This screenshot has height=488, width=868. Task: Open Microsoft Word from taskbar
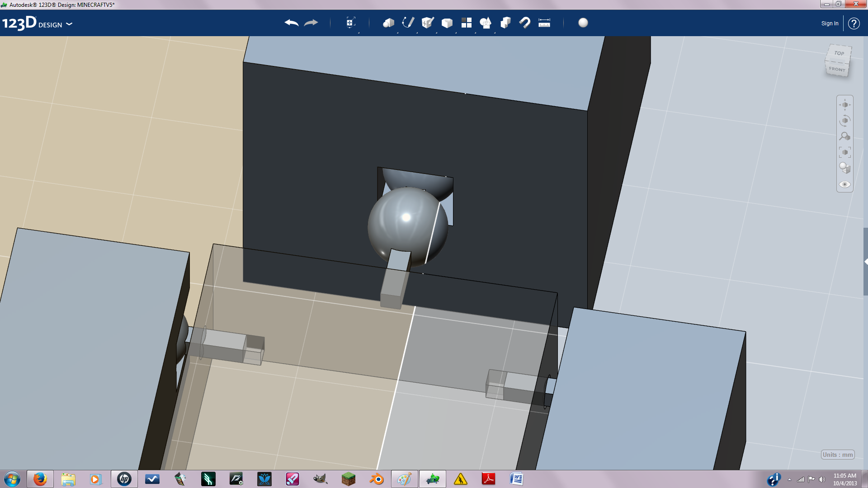[x=516, y=479]
